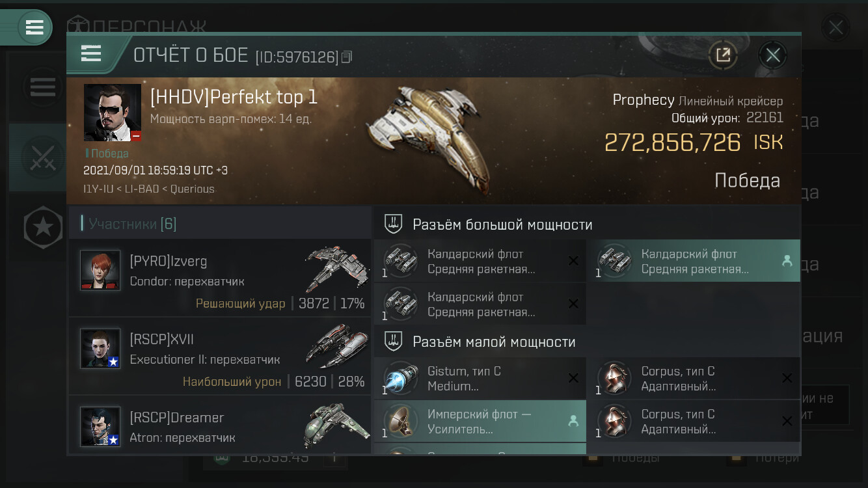Image resolution: width=868 pixels, height=488 pixels.
Task: Open the Gistum type C Medium module icon
Action: point(400,379)
